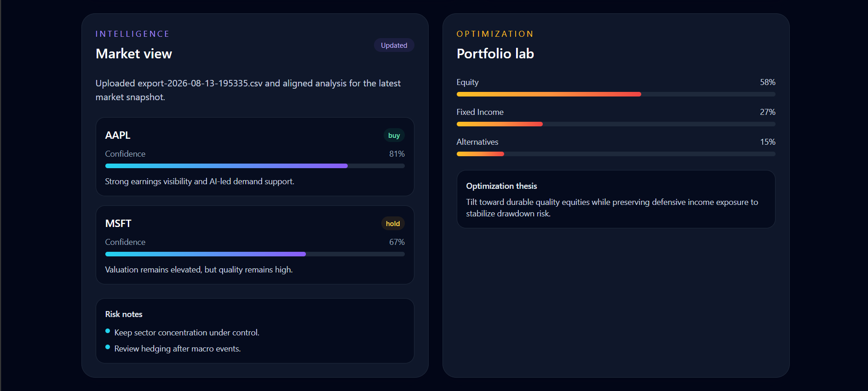Screen dimensions: 868x391
Task: Open the MSFT ticker heading
Action: (118, 223)
